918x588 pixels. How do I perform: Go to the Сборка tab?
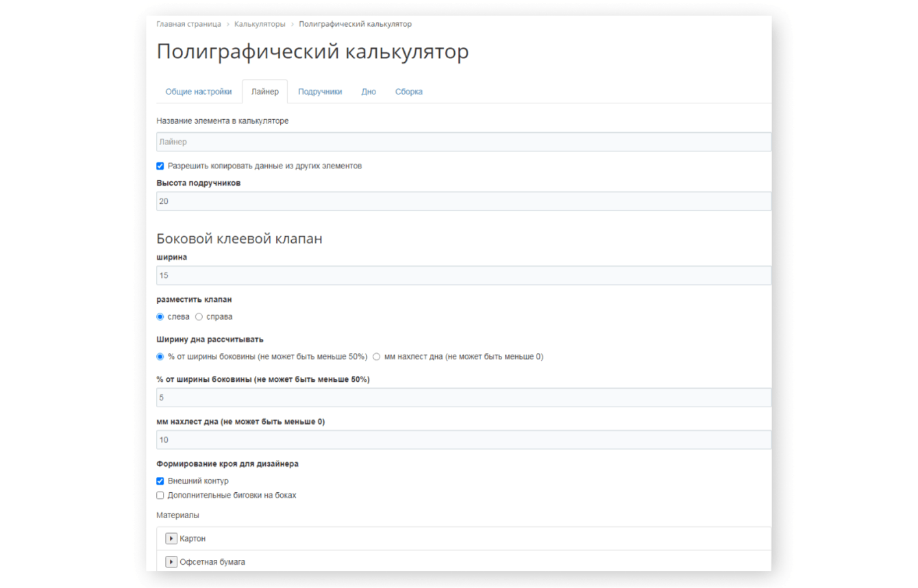point(408,92)
